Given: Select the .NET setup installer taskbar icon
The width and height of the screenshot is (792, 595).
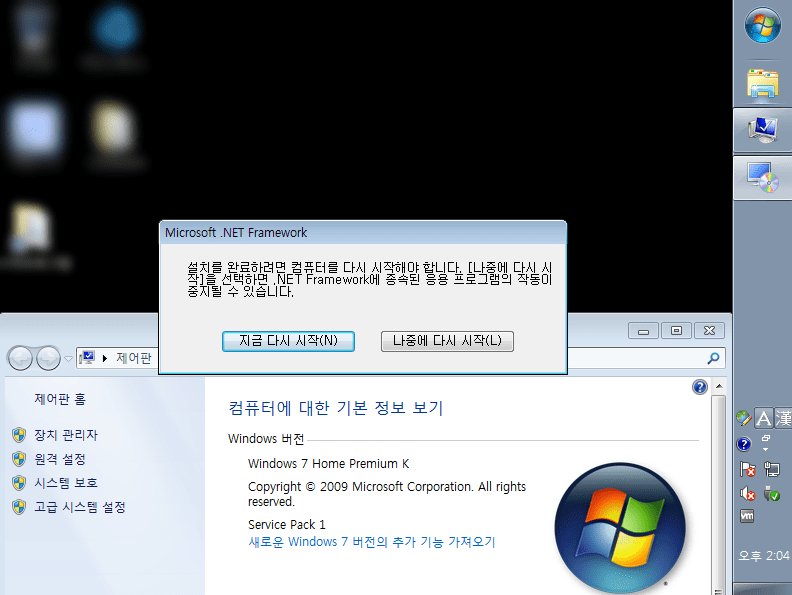Looking at the screenshot, I should (763, 177).
